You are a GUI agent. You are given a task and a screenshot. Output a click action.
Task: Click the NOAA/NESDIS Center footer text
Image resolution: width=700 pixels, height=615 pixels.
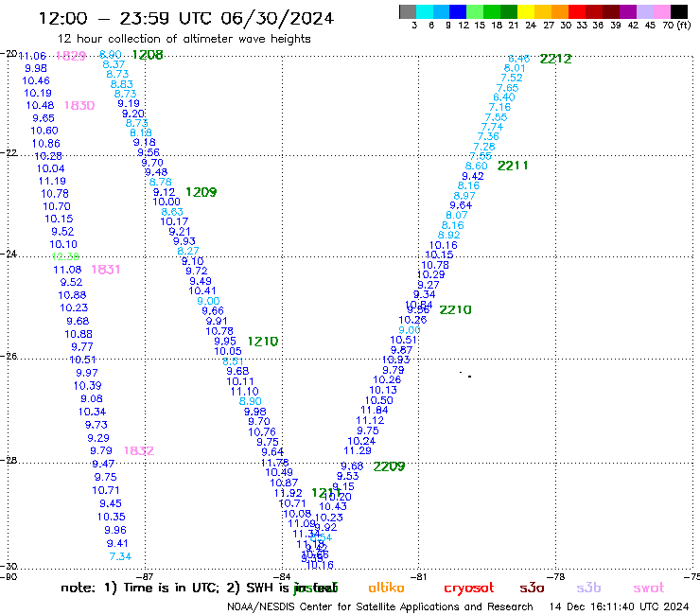tap(380, 606)
